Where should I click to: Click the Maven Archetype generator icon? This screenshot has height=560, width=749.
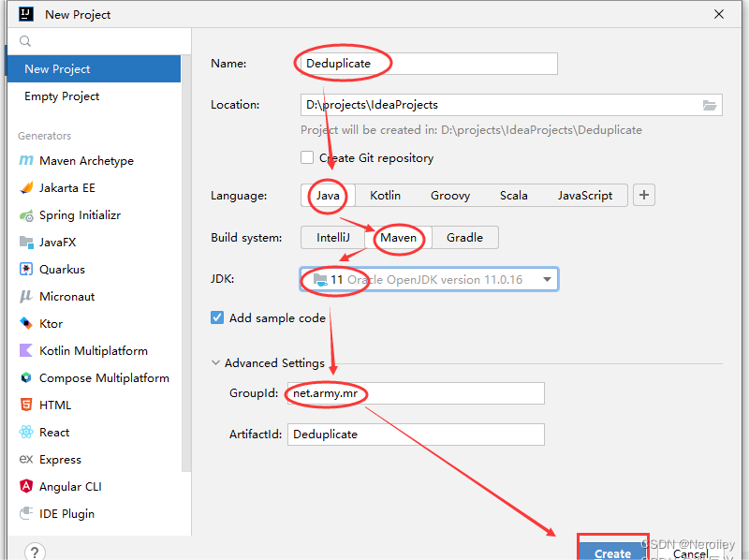point(26,160)
